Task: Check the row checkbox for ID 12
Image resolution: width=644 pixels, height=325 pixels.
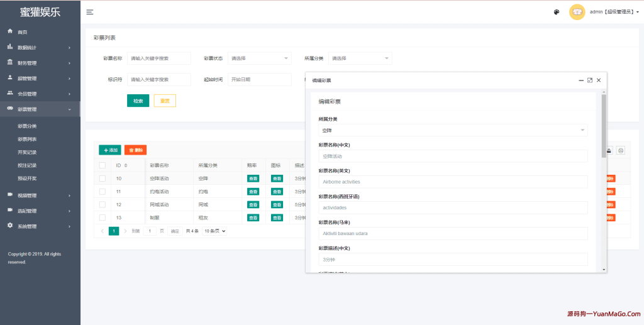Action: click(103, 204)
